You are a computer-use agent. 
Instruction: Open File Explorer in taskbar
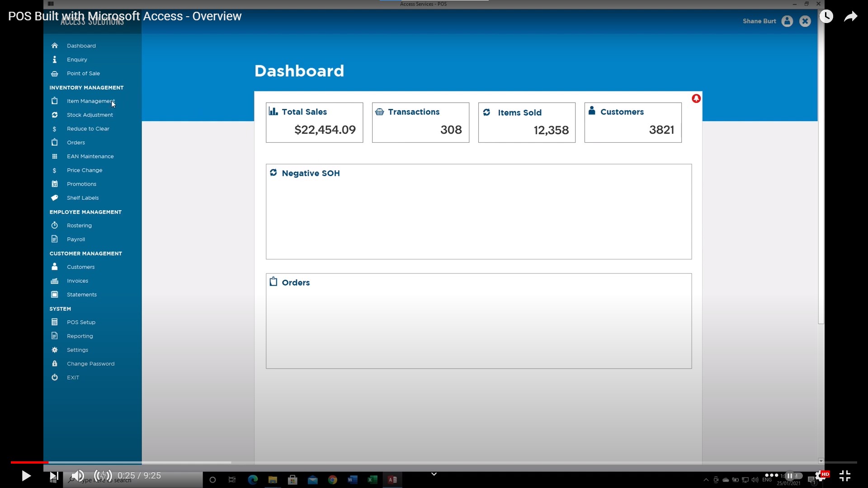[273, 480]
